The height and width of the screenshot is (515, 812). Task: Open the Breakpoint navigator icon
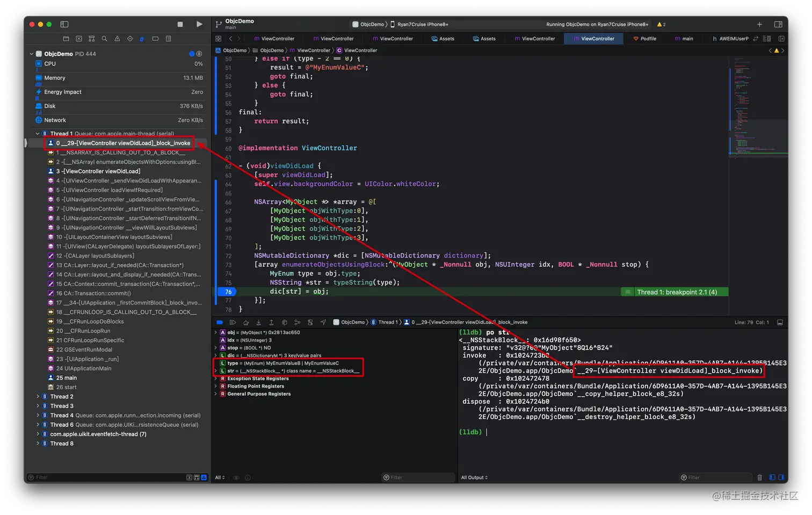tap(155, 39)
